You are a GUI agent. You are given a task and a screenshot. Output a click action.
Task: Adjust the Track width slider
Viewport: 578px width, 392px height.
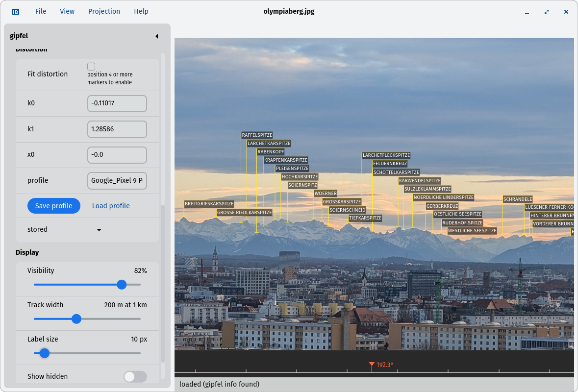[87, 318]
